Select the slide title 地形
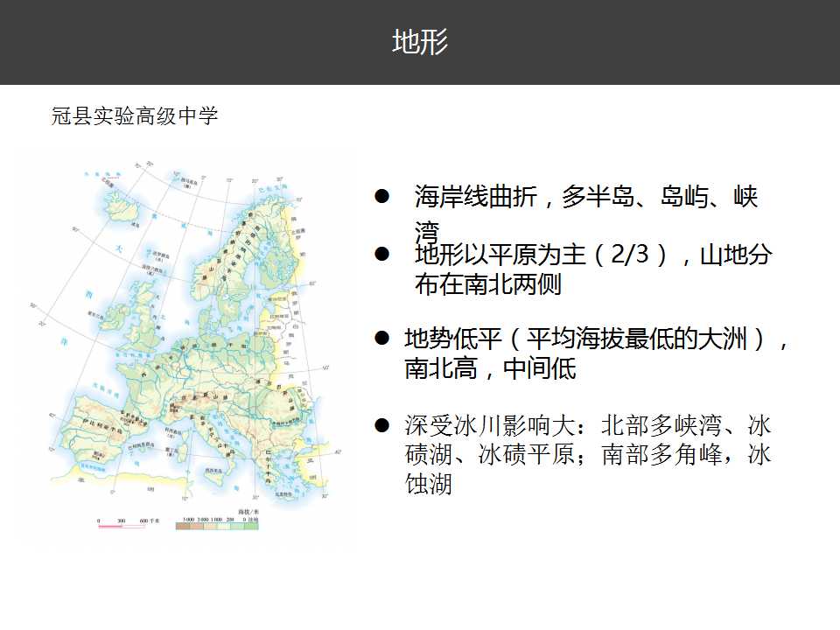This screenshot has width=840, height=630. click(420, 41)
